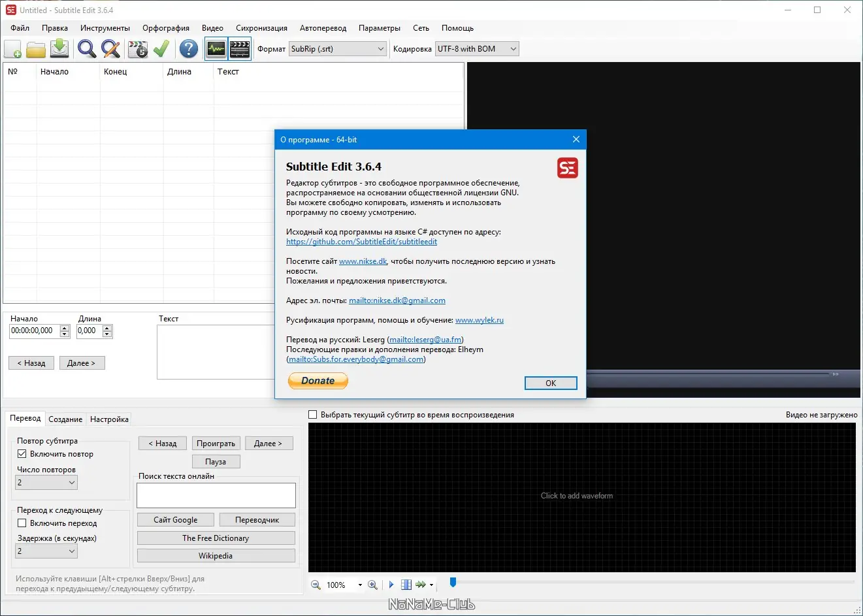This screenshot has width=863, height=616.
Task: Open the www.wylek.ru link
Action: pos(480,320)
